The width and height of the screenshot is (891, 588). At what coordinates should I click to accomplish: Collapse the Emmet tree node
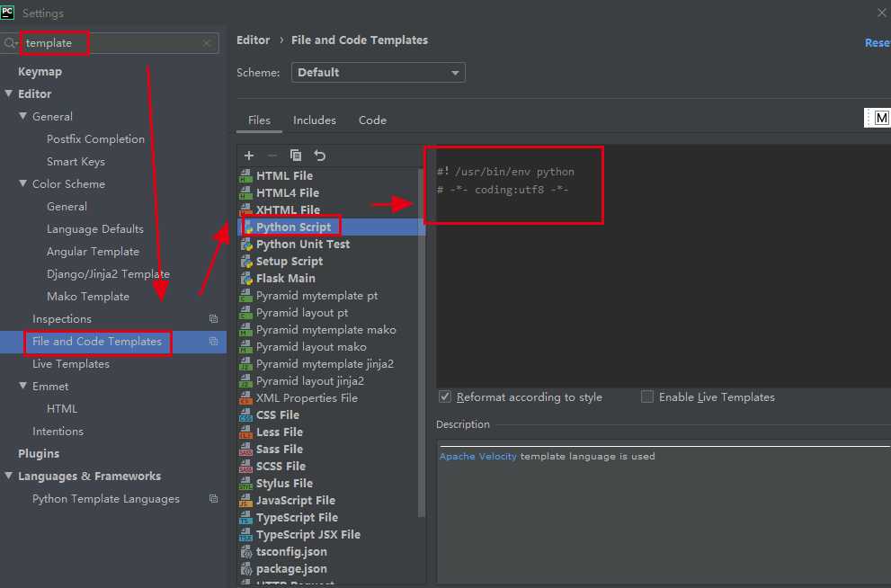tap(23, 387)
